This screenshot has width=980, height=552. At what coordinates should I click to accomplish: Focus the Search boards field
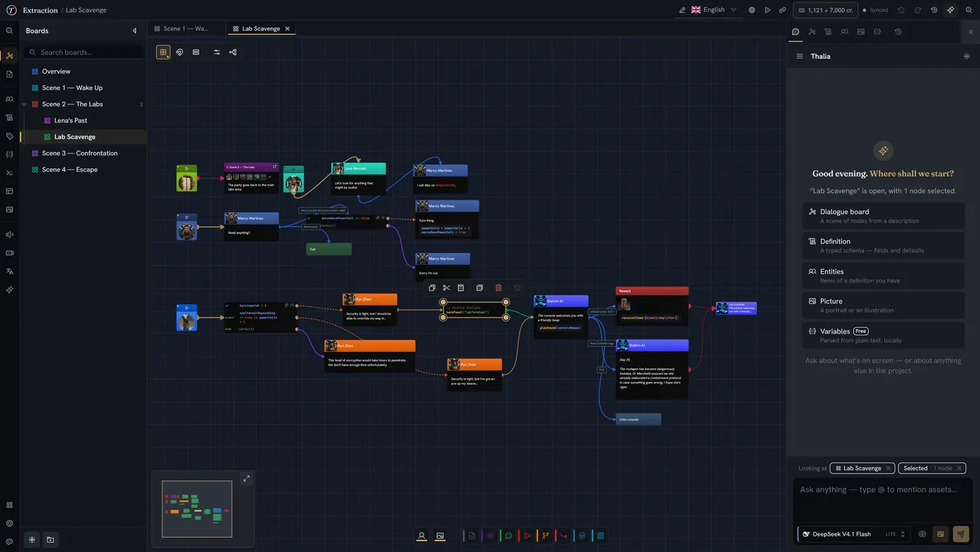click(x=83, y=52)
